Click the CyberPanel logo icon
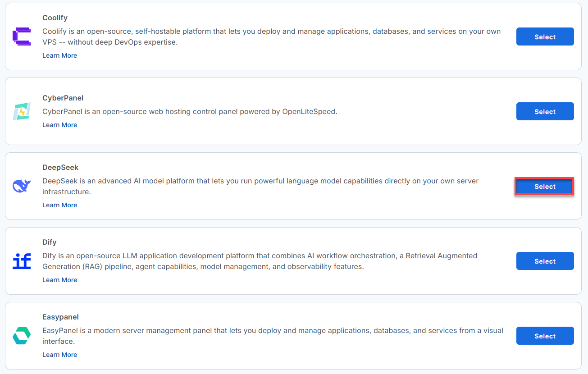 tap(22, 111)
